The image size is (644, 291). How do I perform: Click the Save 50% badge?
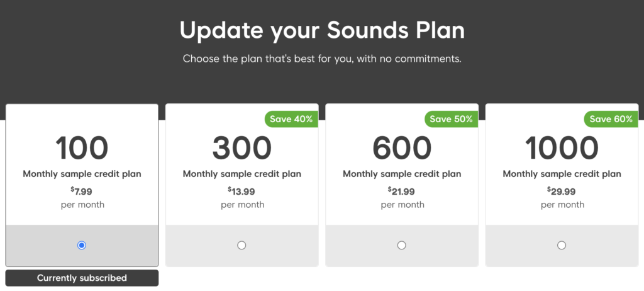[451, 119]
